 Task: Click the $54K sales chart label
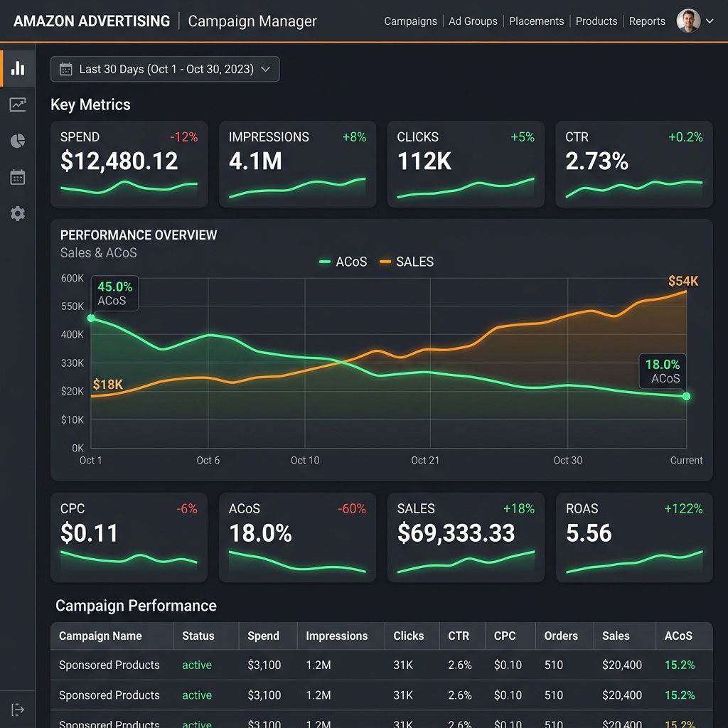pyautogui.click(x=683, y=281)
